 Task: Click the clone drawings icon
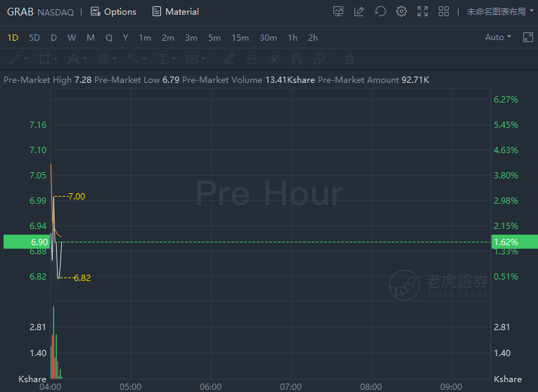click(319, 59)
